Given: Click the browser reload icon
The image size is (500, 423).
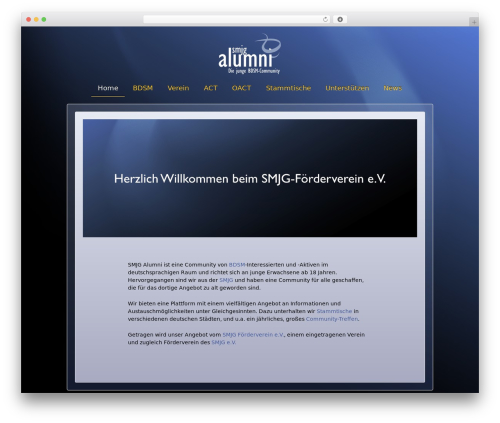Looking at the screenshot, I should 325,20.
